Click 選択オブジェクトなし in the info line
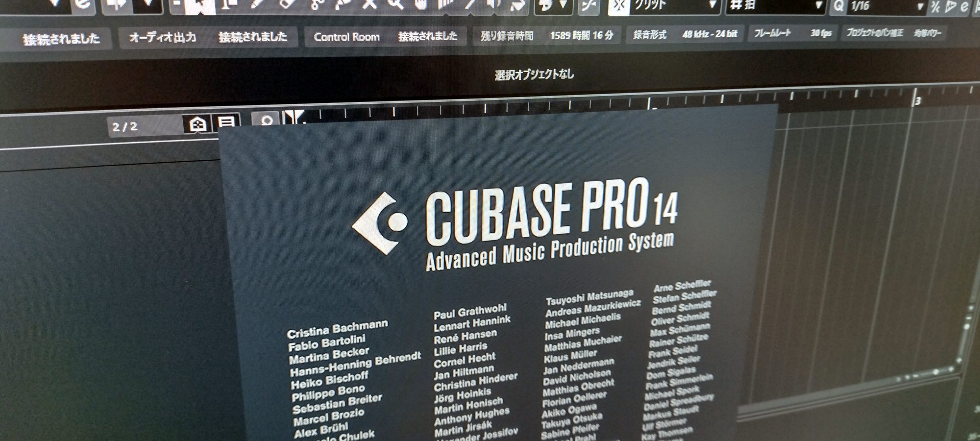The width and height of the screenshot is (980, 441). click(534, 74)
